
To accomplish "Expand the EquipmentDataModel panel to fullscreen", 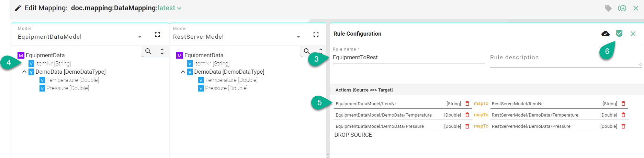I will point(157,34).
